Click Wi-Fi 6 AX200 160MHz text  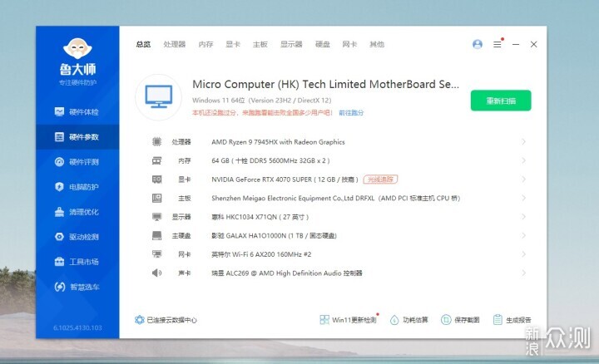[x=261, y=254]
